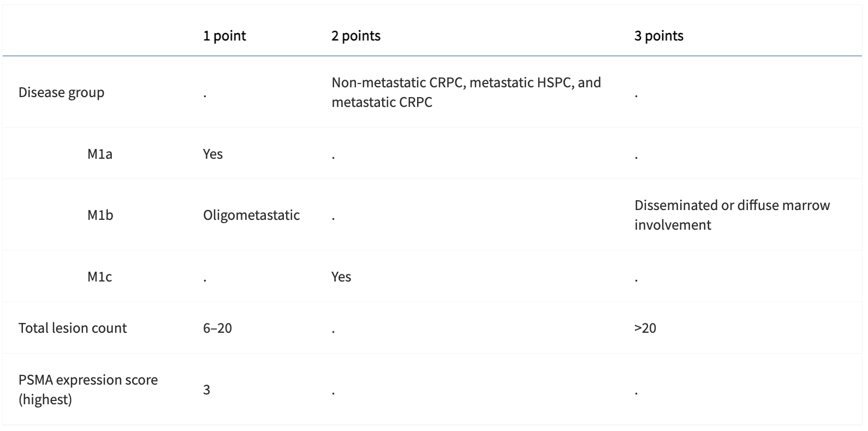Click the ">20" lesion count value
The width and height of the screenshot is (868, 431).
[x=645, y=328]
